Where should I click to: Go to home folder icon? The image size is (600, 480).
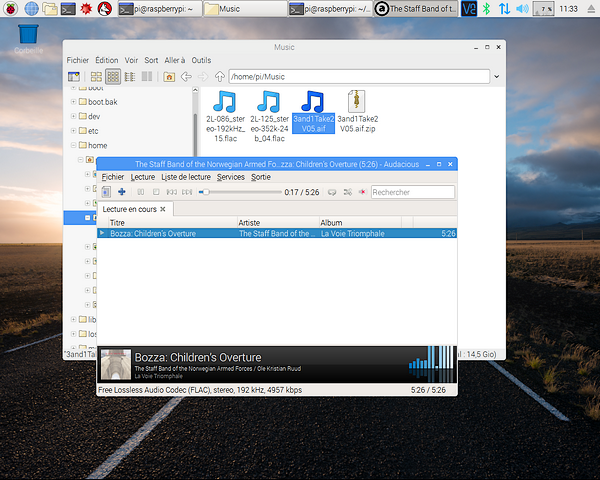(169, 77)
